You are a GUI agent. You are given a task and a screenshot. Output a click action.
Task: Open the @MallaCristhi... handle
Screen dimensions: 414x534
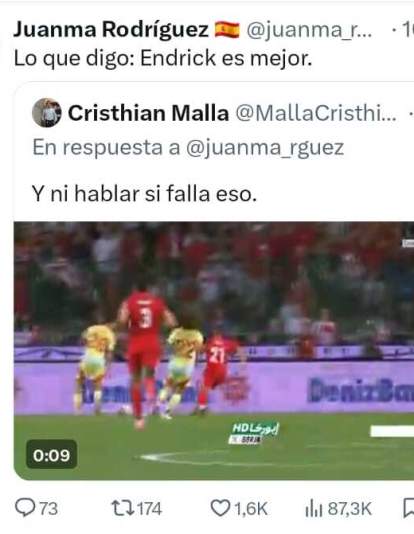pos(316,113)
